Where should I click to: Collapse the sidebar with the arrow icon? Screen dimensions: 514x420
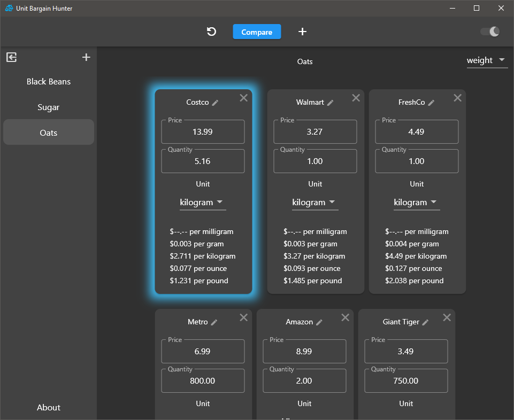coord(11,57)
